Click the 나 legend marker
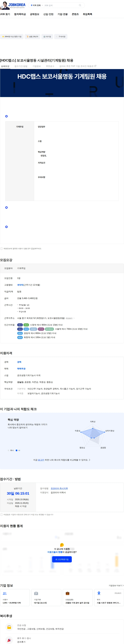This screenshot has height=644, width=124. (x=17, y=450)
